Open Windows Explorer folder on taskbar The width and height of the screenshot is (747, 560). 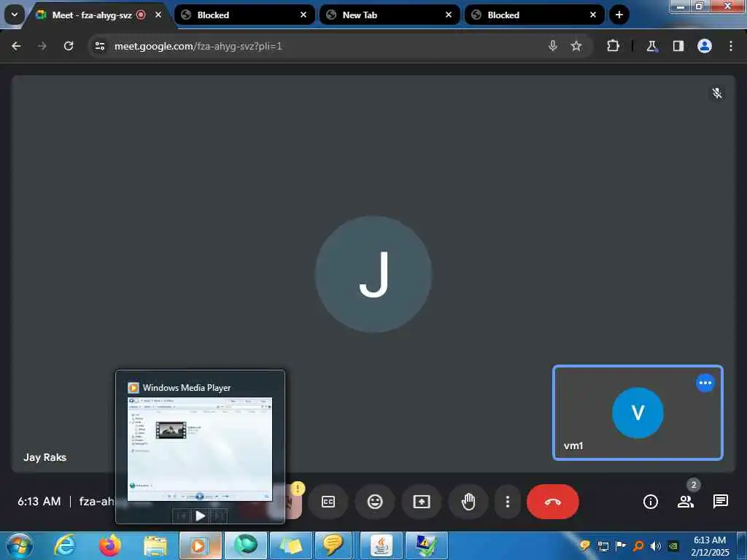[155, 545]
